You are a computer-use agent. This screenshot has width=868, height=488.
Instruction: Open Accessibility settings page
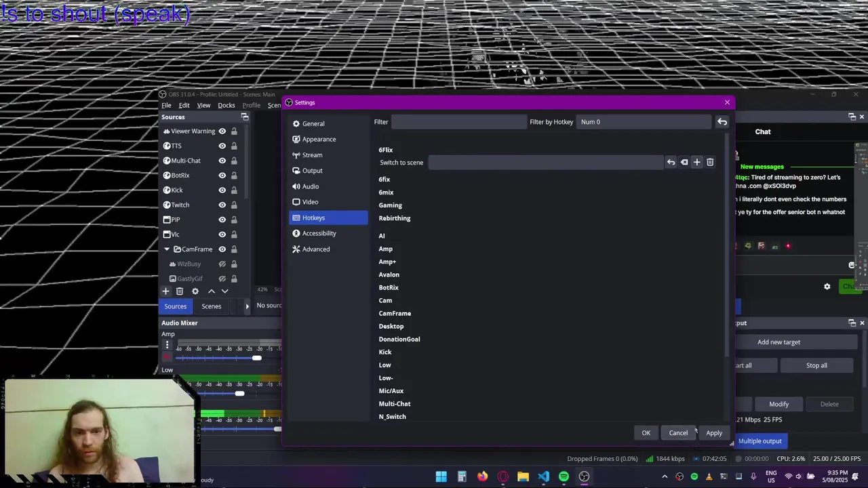tap(328, 233)
